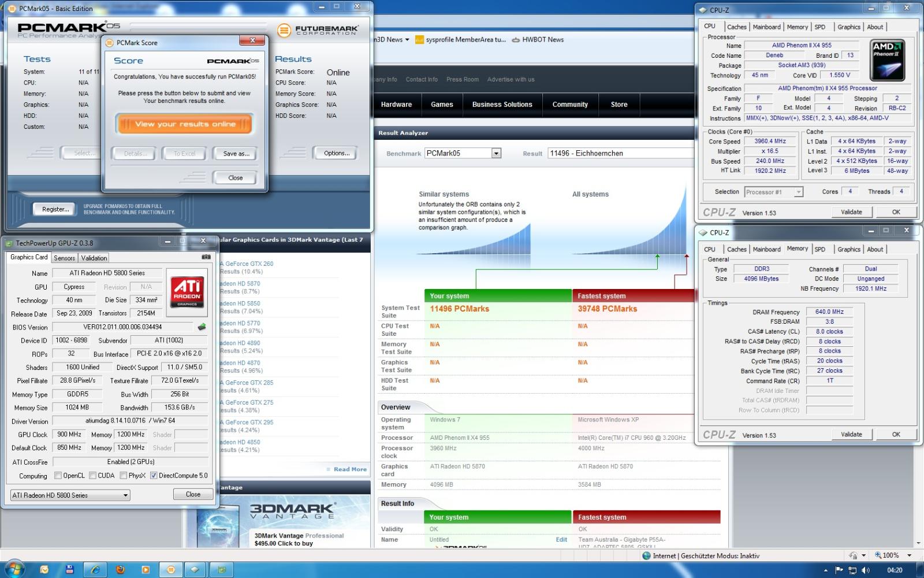924x578 pixels.
Task: Click the volume speaker tray icon
Action: pyautogui.click(x=866, y=570)
